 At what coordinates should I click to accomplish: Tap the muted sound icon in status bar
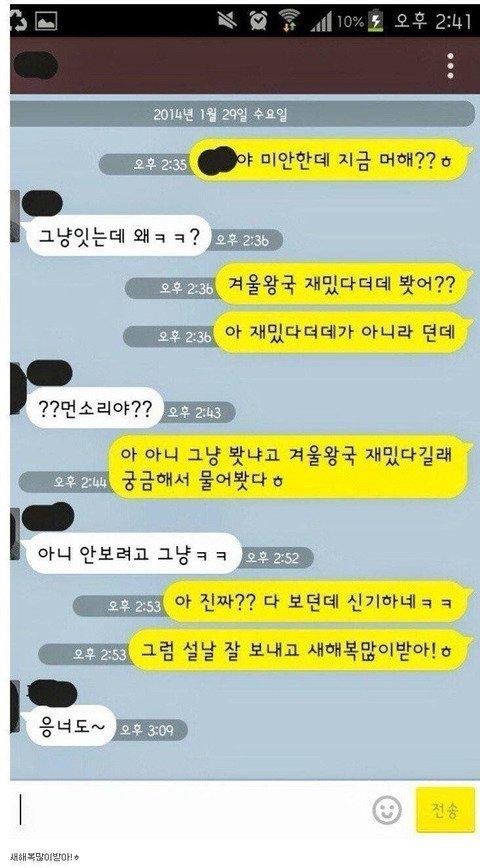pyautogui.click(x=227, y=20)
